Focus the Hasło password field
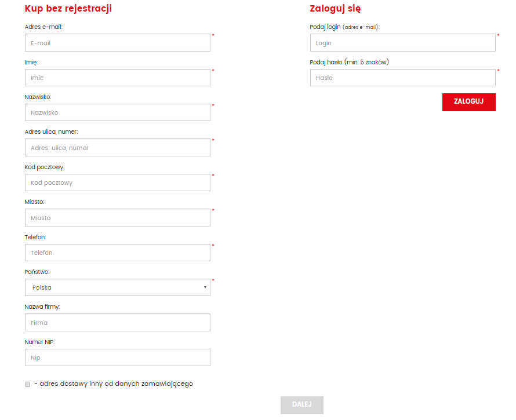Viewport: 516px width, 420px height. (x=402, y=78)
